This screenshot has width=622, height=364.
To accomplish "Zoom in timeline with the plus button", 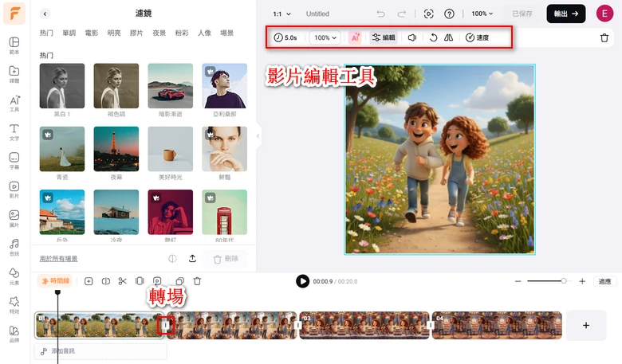I will pos(582,281).
